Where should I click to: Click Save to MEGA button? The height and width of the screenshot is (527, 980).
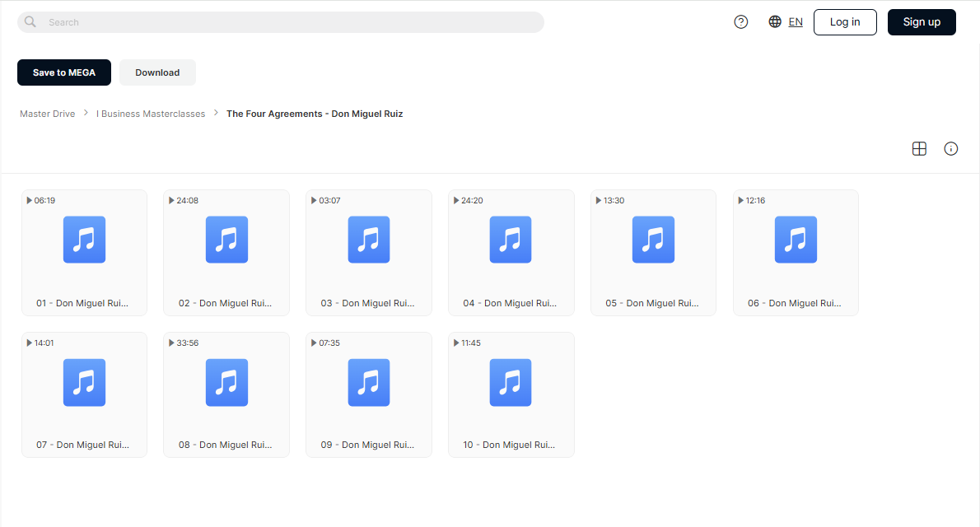coord(63,72)
